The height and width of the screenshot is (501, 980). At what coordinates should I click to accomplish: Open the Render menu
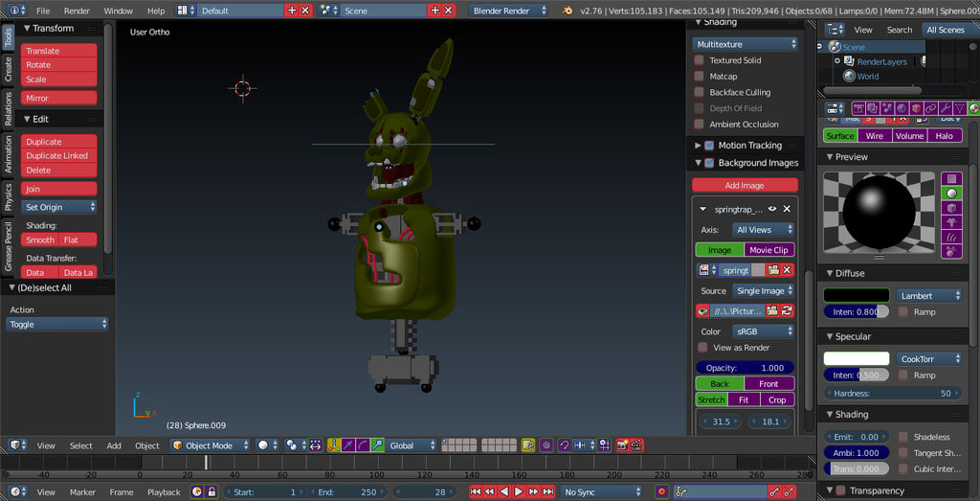point(77,11)
